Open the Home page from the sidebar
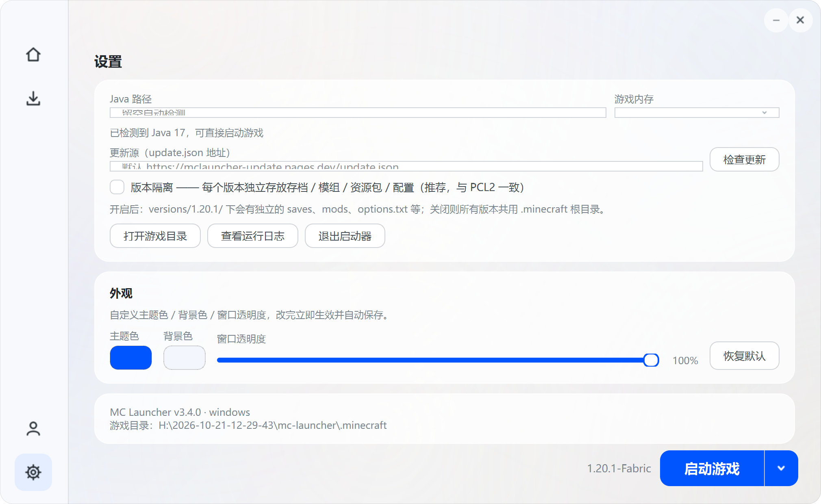Screen dimensions: 821x504 pos(33,54)
